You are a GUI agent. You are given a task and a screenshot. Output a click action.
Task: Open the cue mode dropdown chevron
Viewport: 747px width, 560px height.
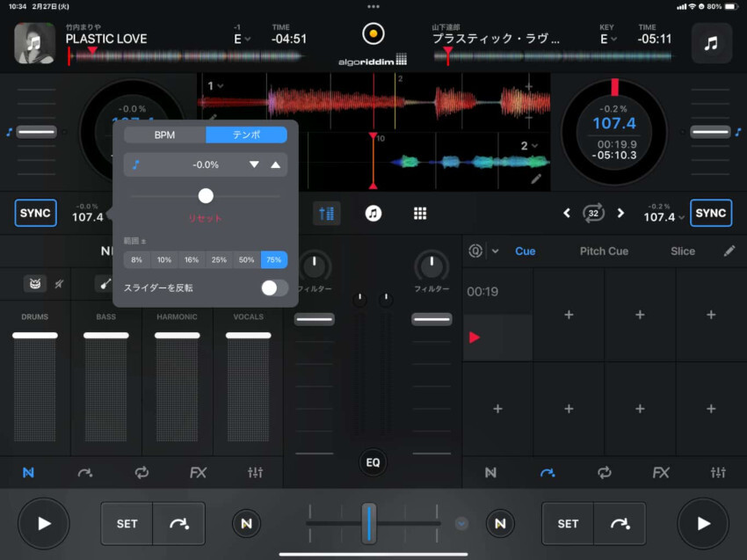pos(495,251)
